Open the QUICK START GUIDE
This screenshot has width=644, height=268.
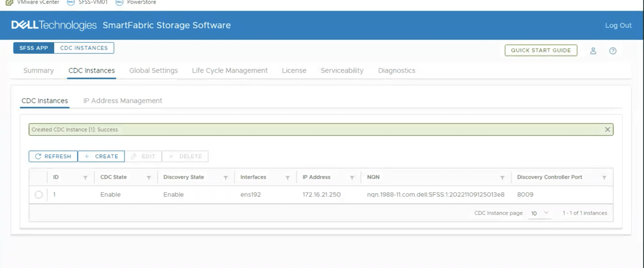[x=541, y=50]
